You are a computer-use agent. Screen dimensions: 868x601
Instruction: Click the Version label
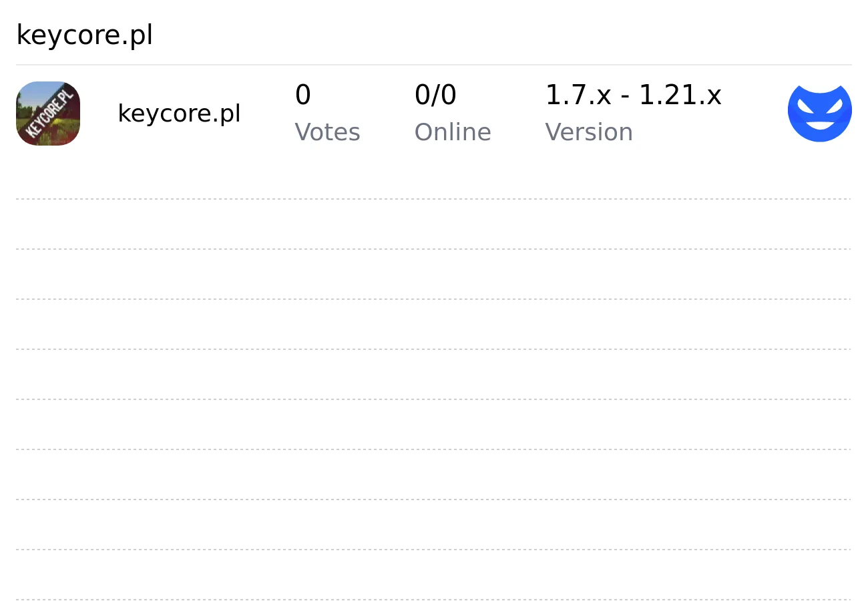click(x=589, y=132)
